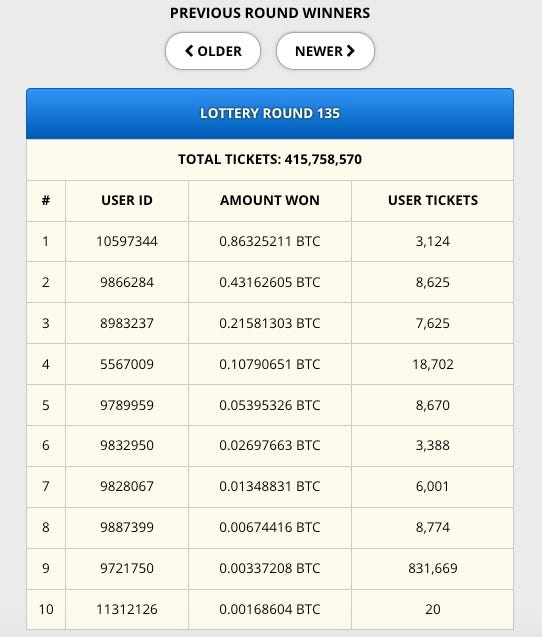Click the NEWER button
The height and width of the screenshot is (637, 542).
325,51
